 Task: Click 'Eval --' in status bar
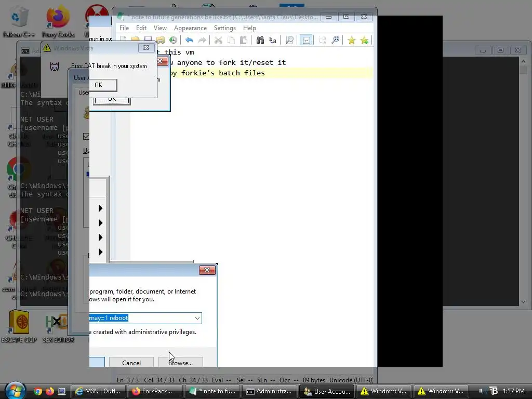221,380
